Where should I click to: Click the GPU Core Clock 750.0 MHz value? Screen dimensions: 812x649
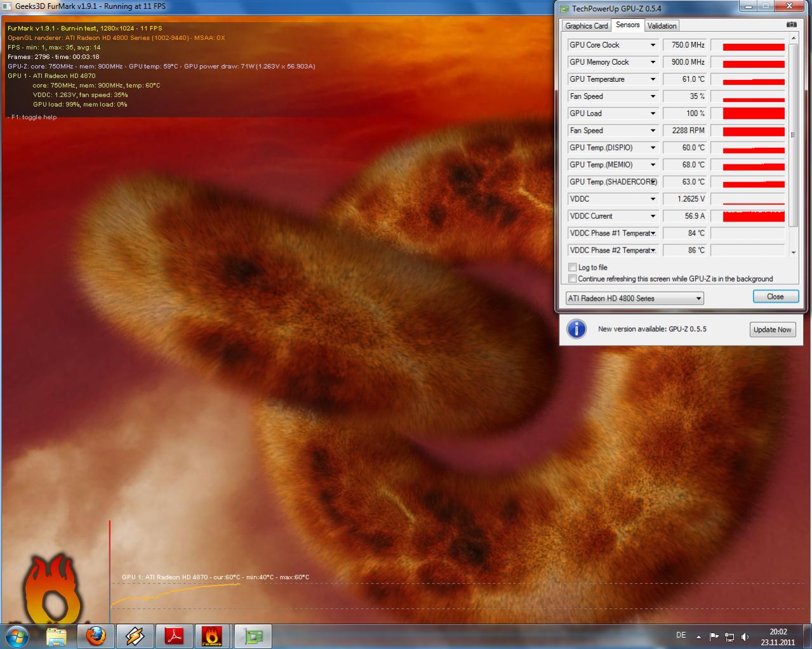[x=684, y=45]
